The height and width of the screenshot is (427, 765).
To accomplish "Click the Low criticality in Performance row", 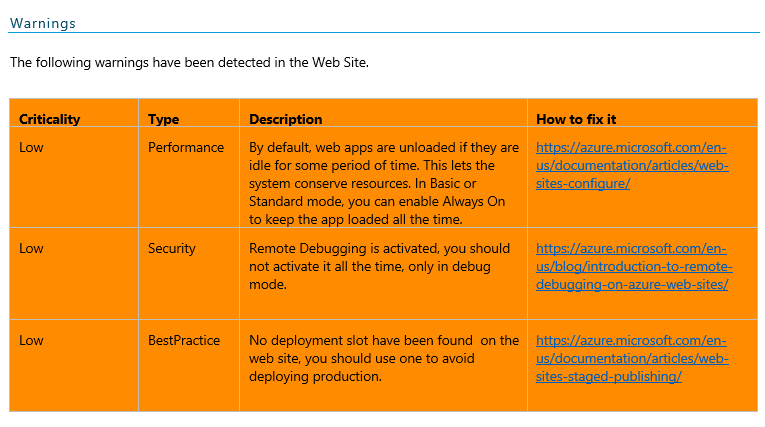I will (x=31, y=147).
